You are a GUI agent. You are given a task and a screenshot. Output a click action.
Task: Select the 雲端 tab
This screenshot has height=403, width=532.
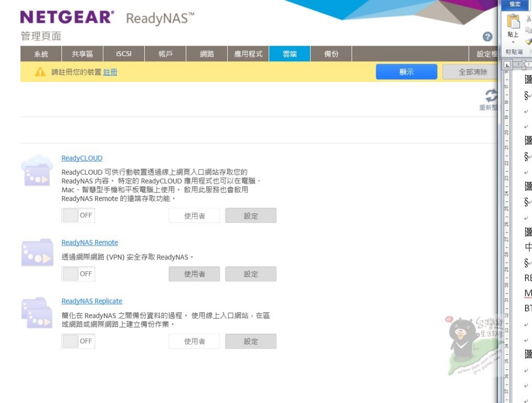click(x=290, y=54)
